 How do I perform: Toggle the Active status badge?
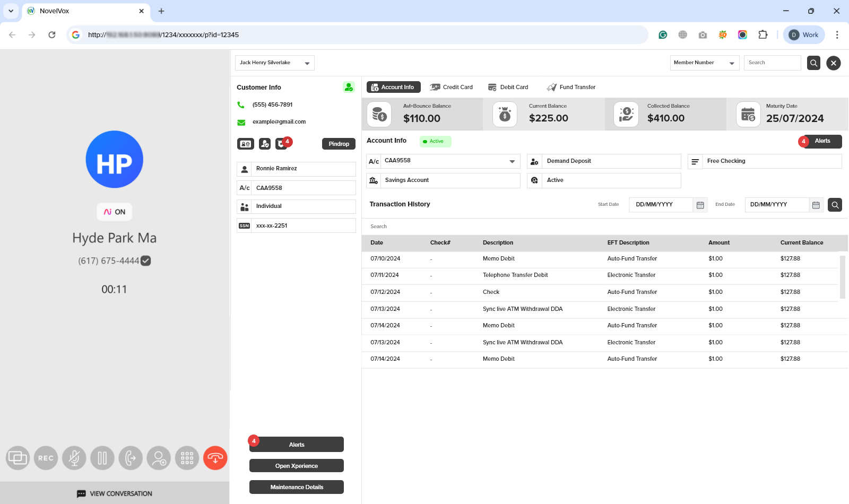(435, 141)
